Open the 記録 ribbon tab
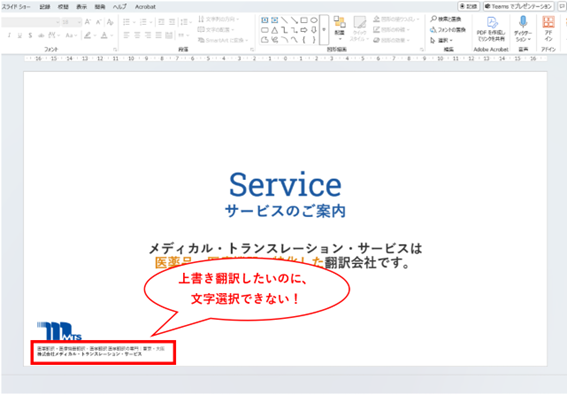The image size is (567, 395). pyautogui.click(x=45, y=7)
